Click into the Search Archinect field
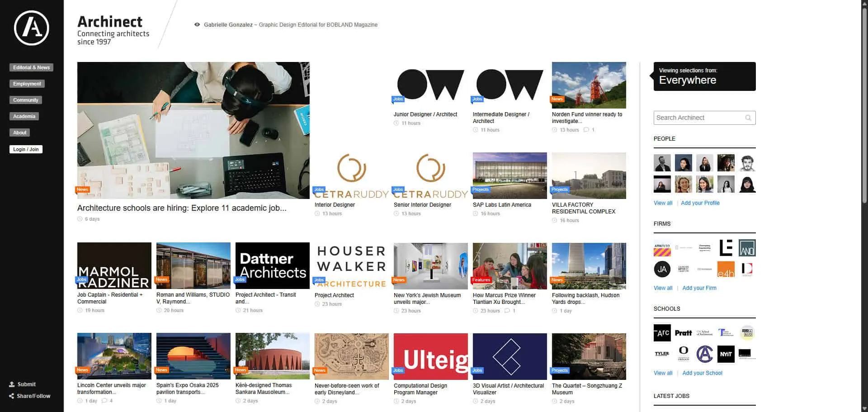Screen dimensions: 868x412 click(x=698, y=118)
